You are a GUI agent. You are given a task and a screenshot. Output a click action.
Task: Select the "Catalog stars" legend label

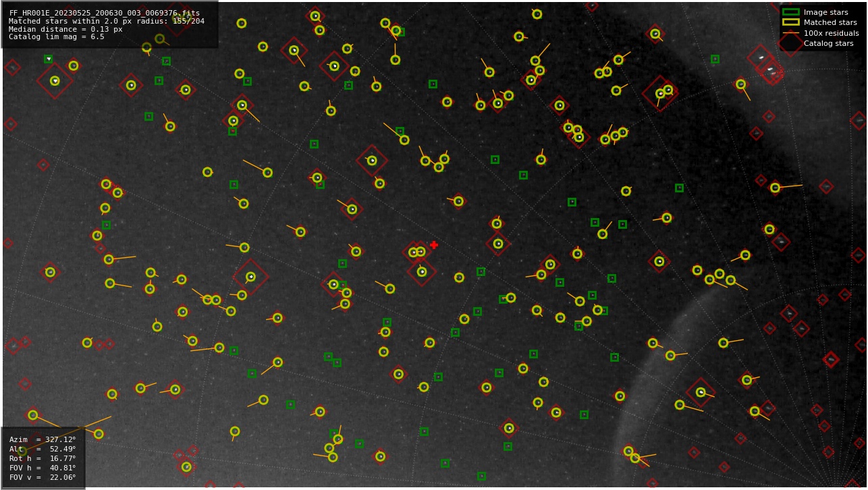point(828,43)
